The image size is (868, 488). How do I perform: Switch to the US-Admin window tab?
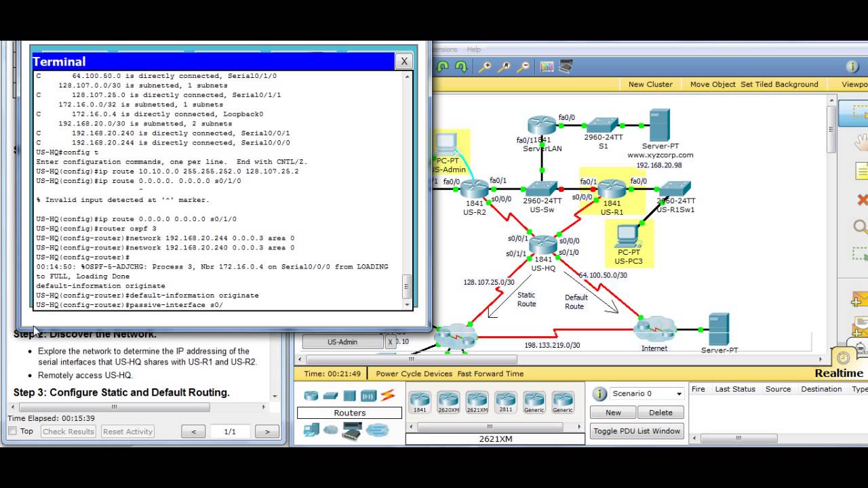[x=343, y=342]
